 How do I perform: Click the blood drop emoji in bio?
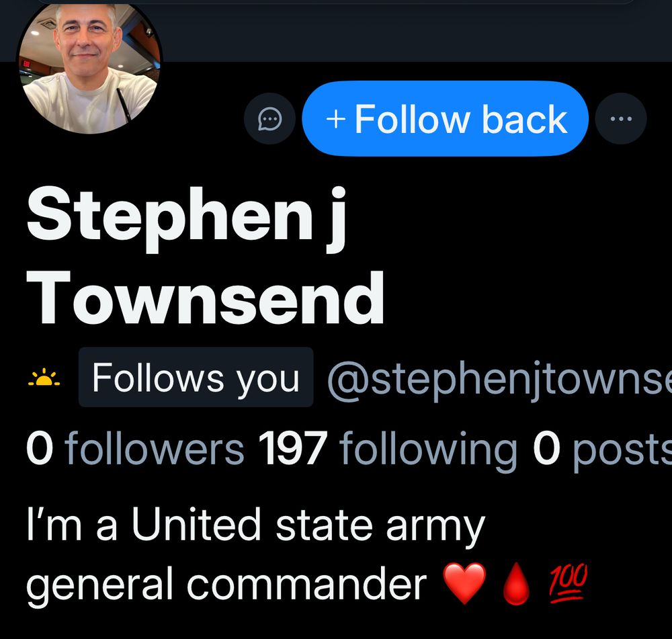click(x=516, y=583)
